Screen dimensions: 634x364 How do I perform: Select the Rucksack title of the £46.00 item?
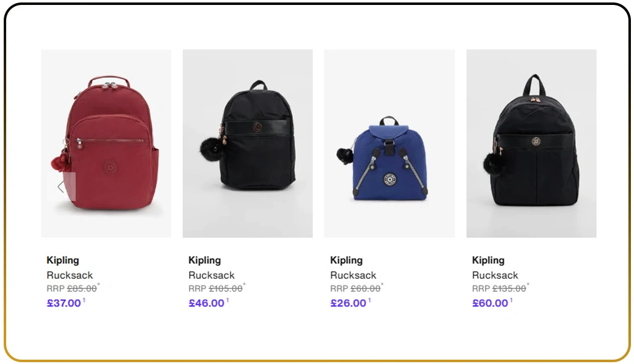211,275
